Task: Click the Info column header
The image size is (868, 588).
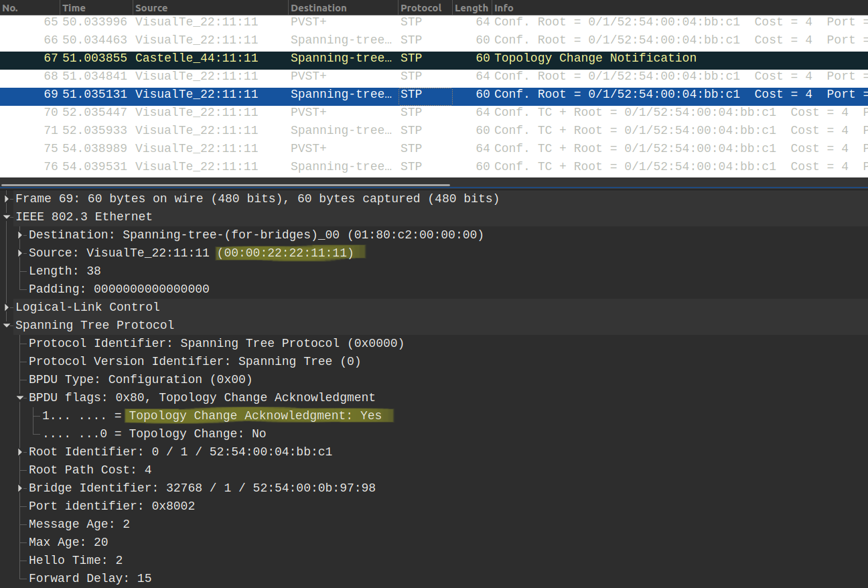Action: [x=504, y=8]
